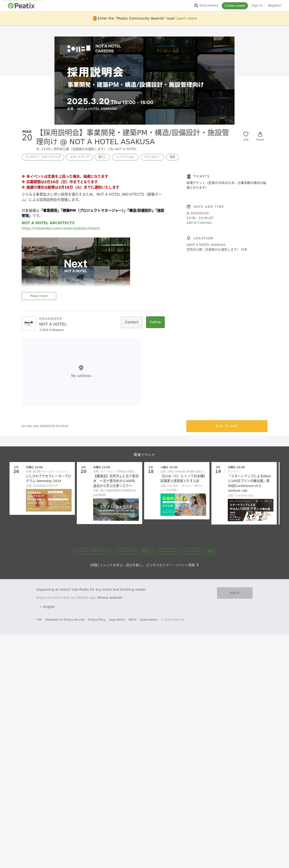Select the スタートアップ tag under title
289x868 pixels.
click(79, 157)
